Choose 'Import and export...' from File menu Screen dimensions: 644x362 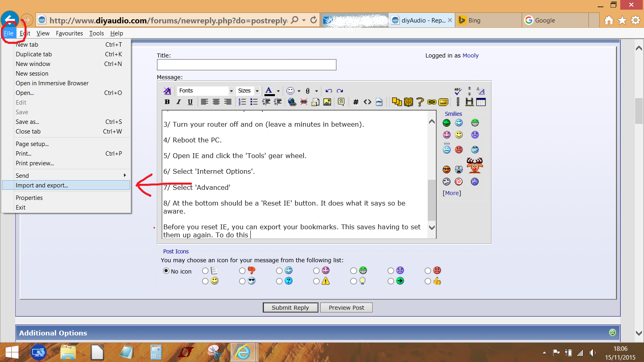[66, 185]
